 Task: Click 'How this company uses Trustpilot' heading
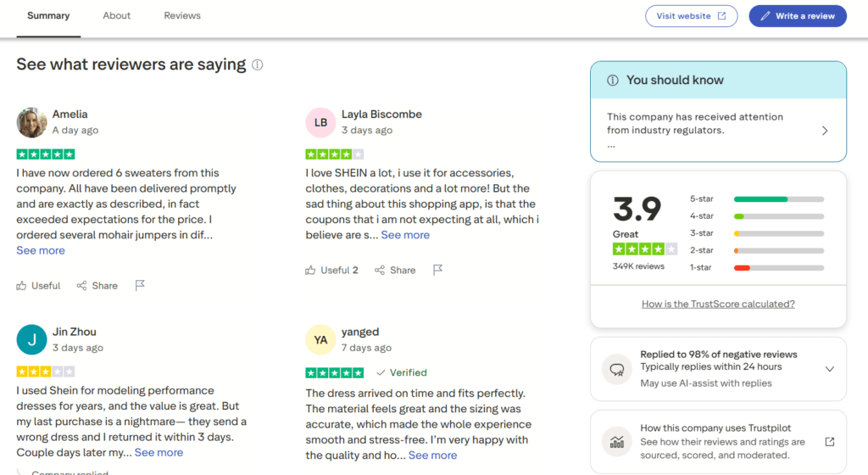715,428
